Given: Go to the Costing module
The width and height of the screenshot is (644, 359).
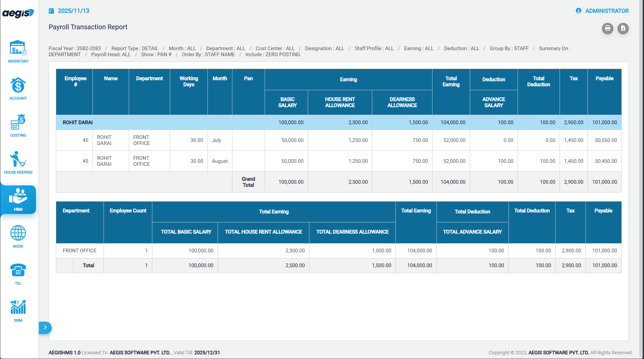Looking at the screenshot, I should [x=18, y=125].
